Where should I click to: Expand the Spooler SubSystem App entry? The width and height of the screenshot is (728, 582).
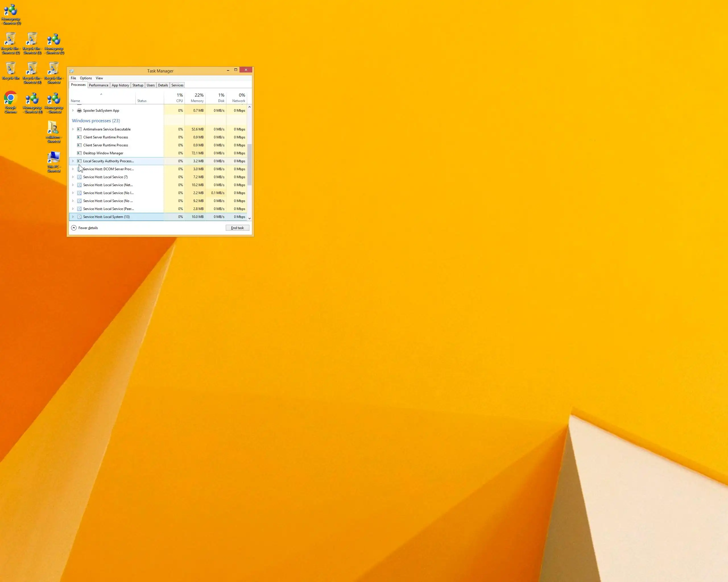pyautogui.click(x=73, y=111)
